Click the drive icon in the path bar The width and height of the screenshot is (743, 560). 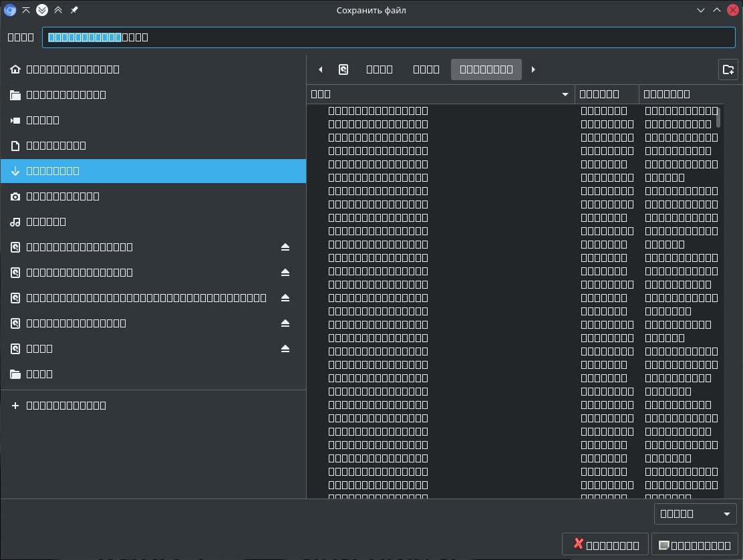(x=343, y=69)
